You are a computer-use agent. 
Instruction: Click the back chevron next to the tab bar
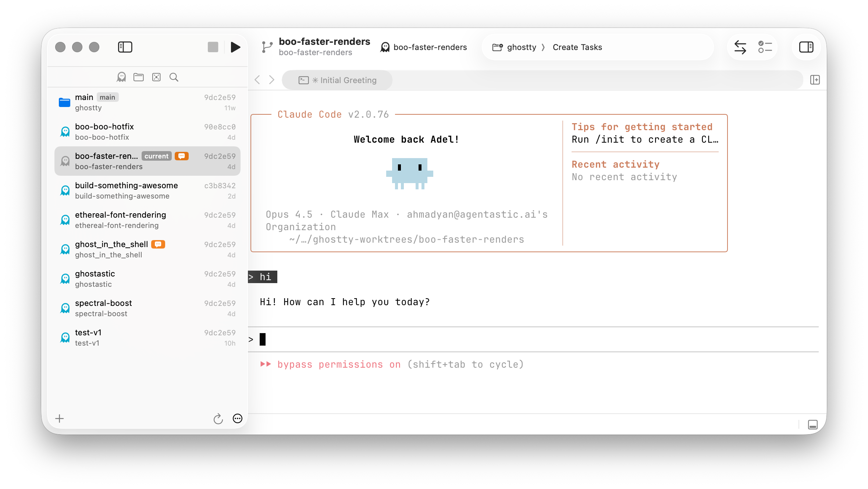pyautogui.click(x=257, y=79)
